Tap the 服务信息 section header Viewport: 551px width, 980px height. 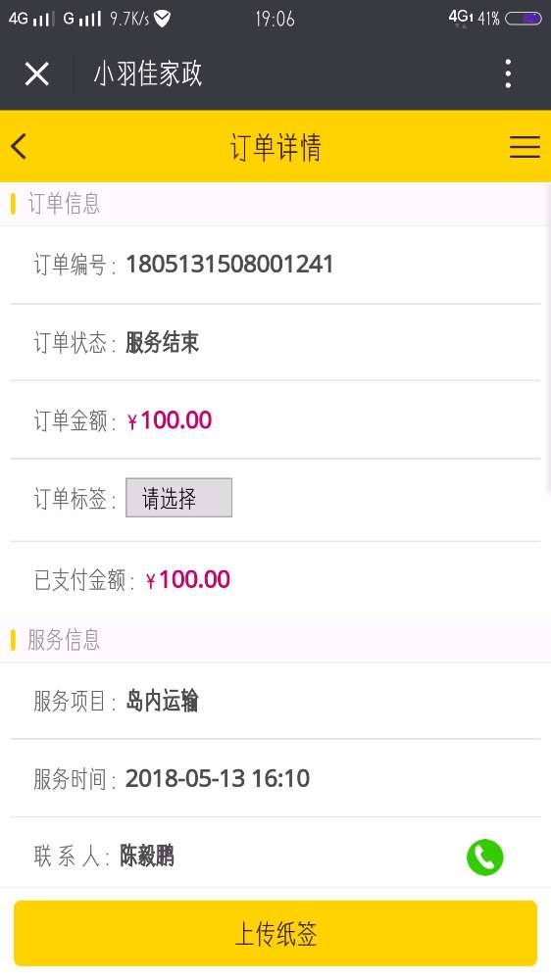[x=64, y=640]
